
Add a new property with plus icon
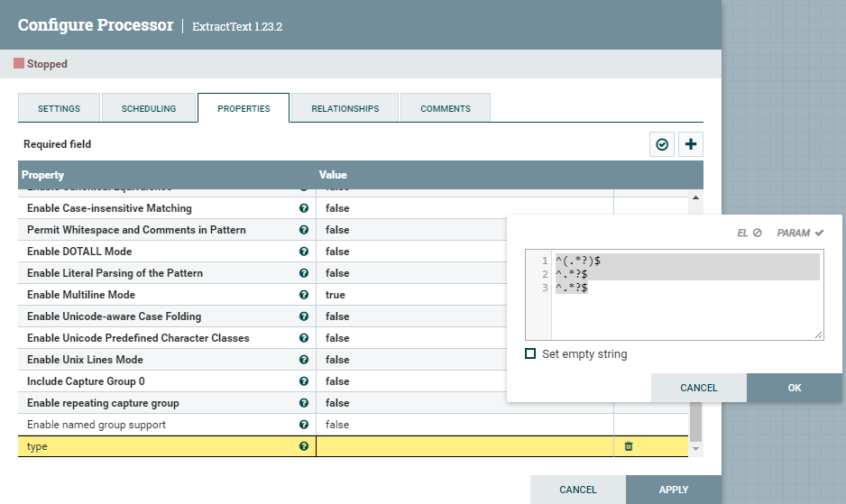click(691, 144)
